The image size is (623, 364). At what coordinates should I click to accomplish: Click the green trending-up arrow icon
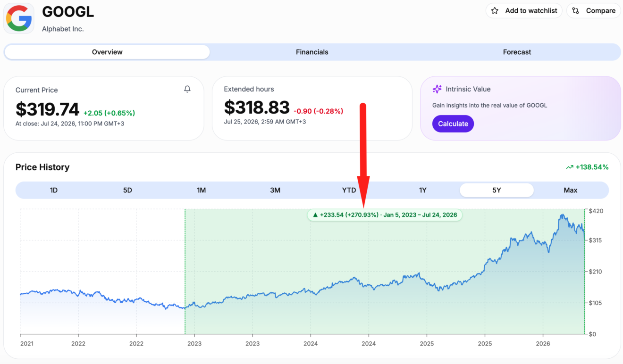(x=570, y=167)
